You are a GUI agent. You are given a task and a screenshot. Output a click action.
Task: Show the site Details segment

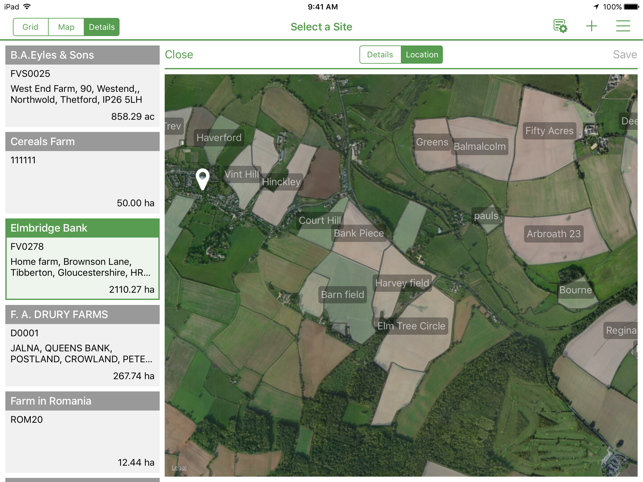point(380,55)
